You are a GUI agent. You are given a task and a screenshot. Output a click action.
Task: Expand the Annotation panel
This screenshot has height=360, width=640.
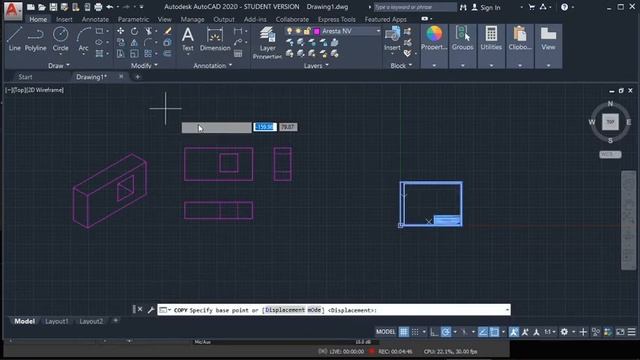click(213, 65)
